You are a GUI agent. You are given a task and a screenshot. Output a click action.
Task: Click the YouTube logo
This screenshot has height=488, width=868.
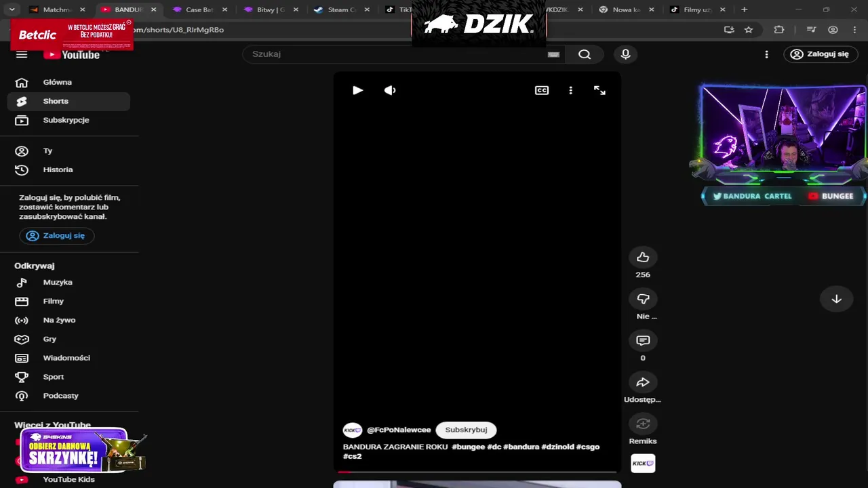pos(71,55)
